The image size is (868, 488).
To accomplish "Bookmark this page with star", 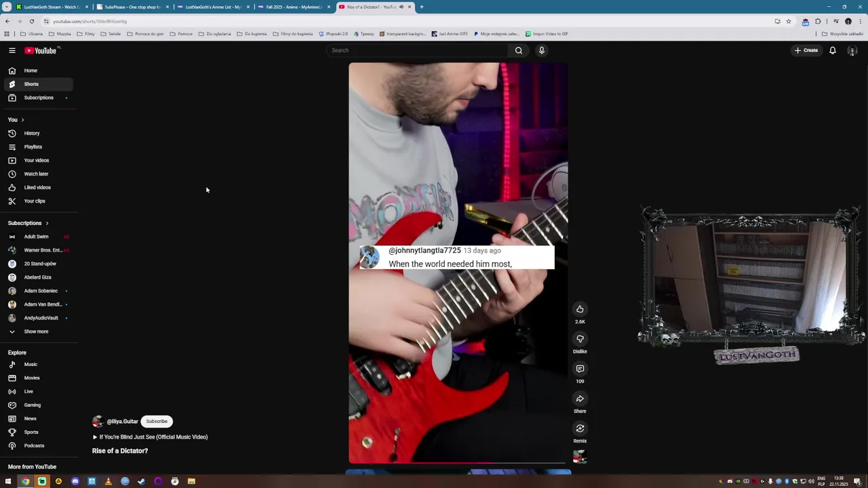I will pyautogui.click(x=788, y=21).
